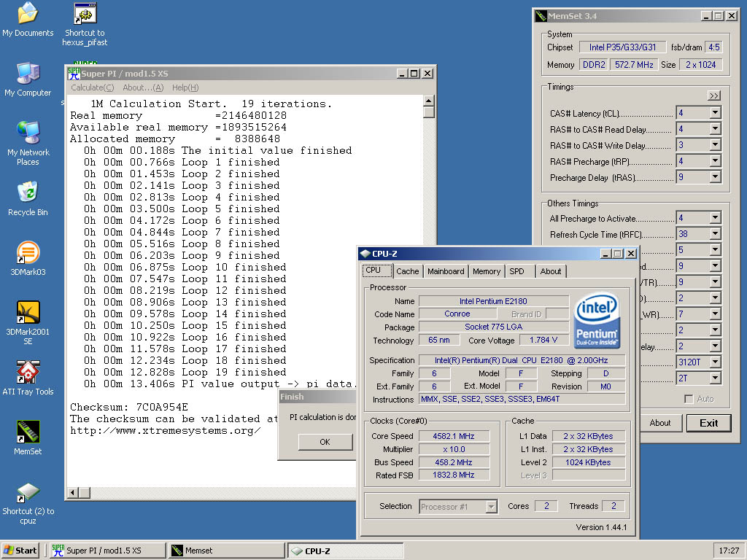Toggle the Auto checkbox in MemSet
The image size is (747, 560).
point(689,399)
